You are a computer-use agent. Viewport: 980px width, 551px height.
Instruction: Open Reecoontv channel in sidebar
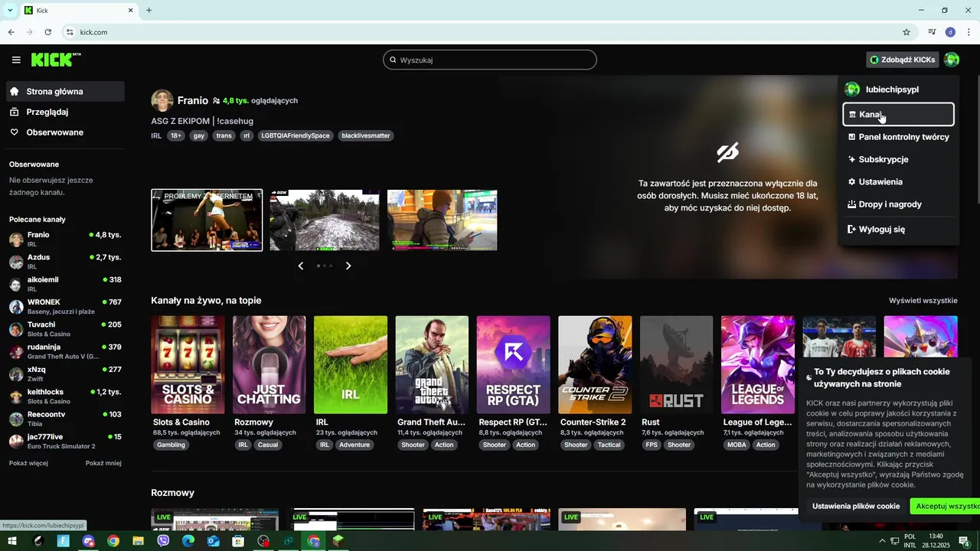click(x=65, y=419)
